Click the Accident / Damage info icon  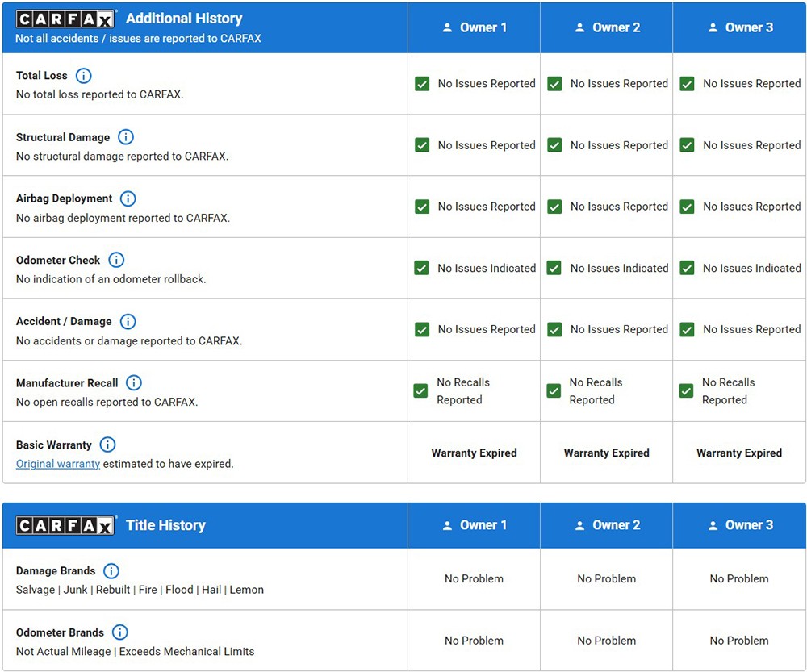[x=128, y=321]
